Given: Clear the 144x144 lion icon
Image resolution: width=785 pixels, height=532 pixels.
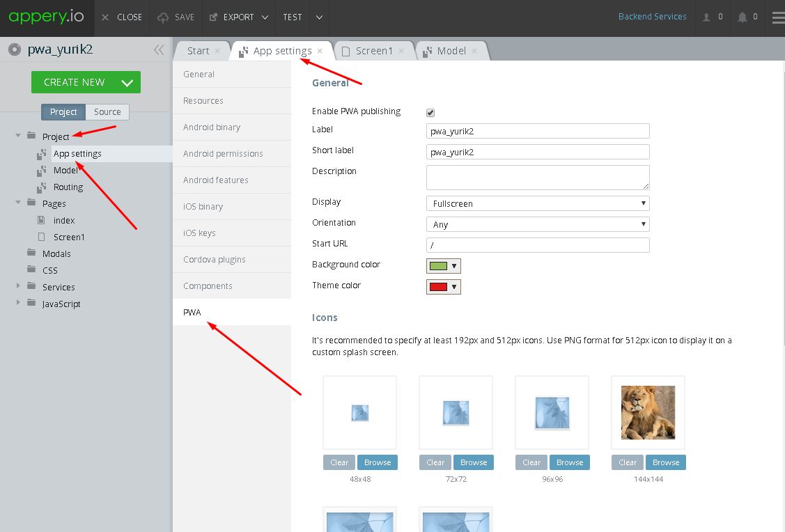Looking at the screenshot, I should 628,462.
